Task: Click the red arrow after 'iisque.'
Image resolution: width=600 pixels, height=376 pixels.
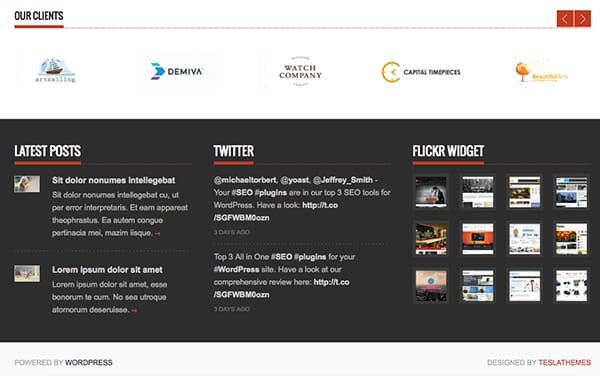Action: coord(157,233)
